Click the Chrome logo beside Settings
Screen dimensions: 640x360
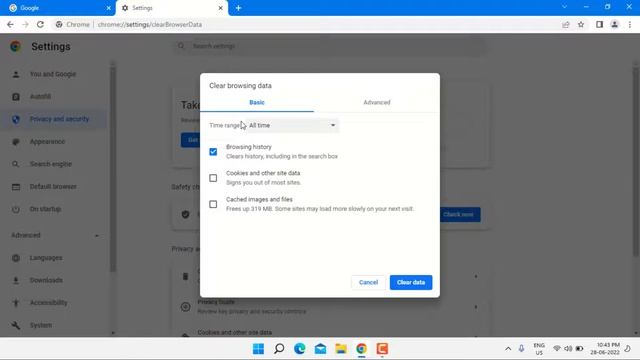(x=16, y=47)
